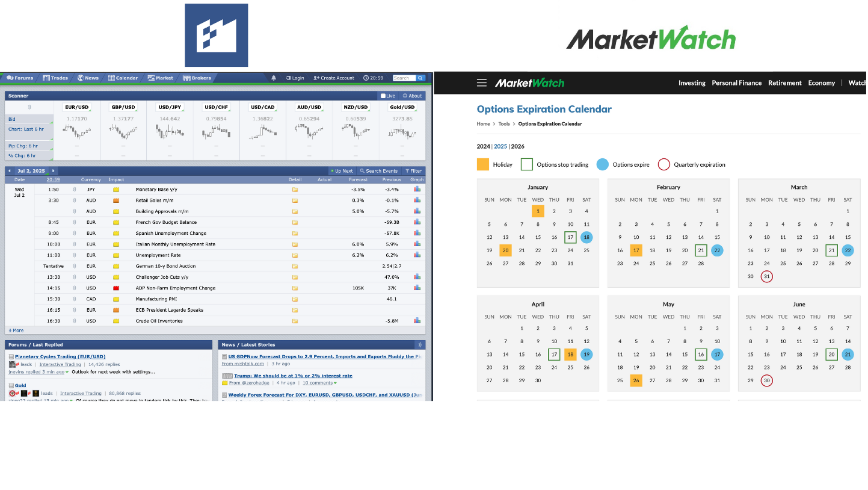
Task: Switch the options calendar to 2024
Action: (484, 146)
